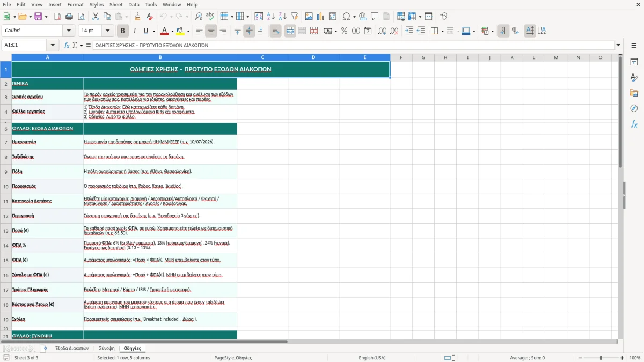Screen dimensions: 644x362
Task: Click the row 7 header
Action: (6, 142)
